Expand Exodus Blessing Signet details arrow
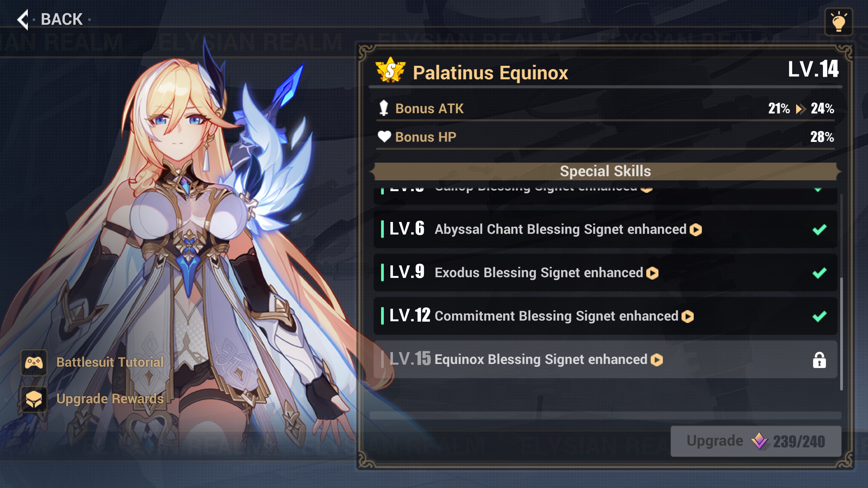This screenshot has width=868, height=488. click(652, 273)
